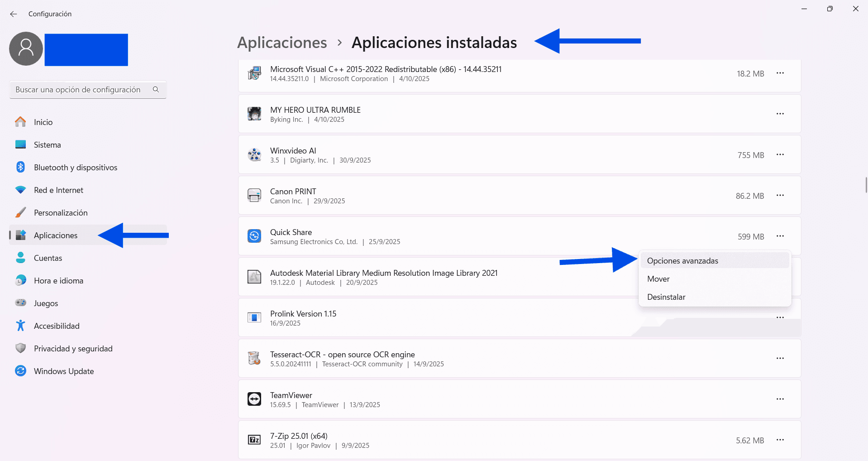Click the Winxvideo AI app icon
The width and height of the screenshot is (868, 461).
tap(254, 155)
